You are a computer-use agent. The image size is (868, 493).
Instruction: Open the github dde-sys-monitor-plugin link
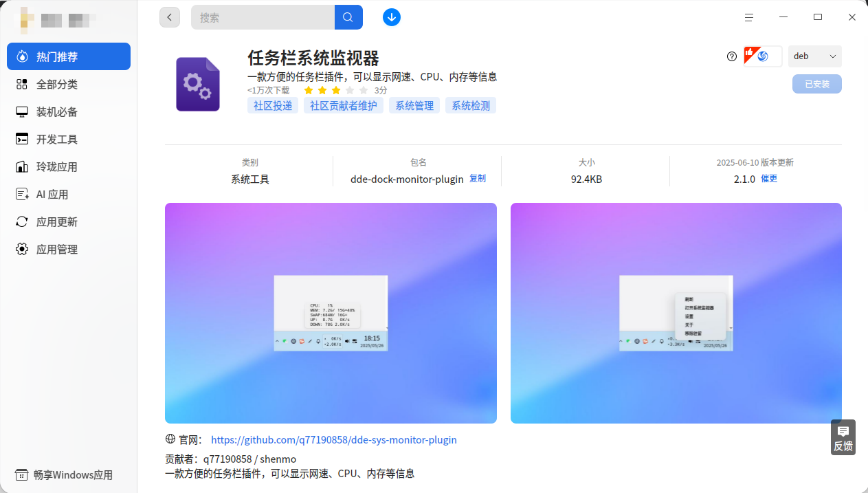pos(334,439)
